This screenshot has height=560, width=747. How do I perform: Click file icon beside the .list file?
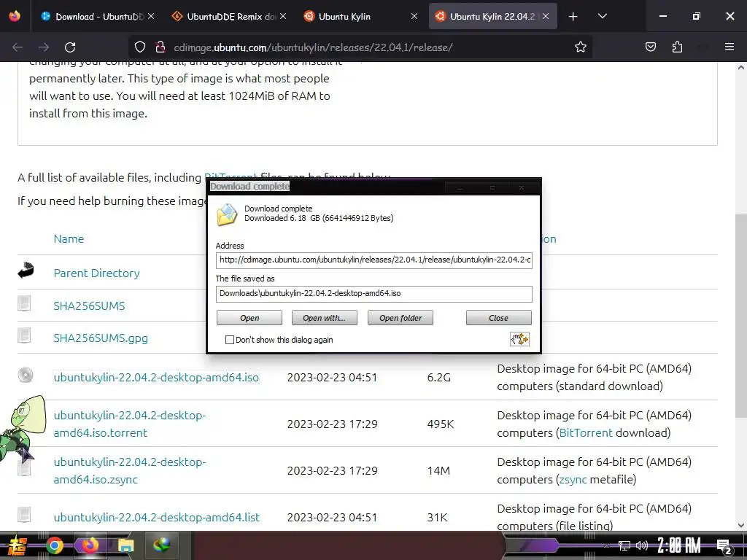click(24, 515)
